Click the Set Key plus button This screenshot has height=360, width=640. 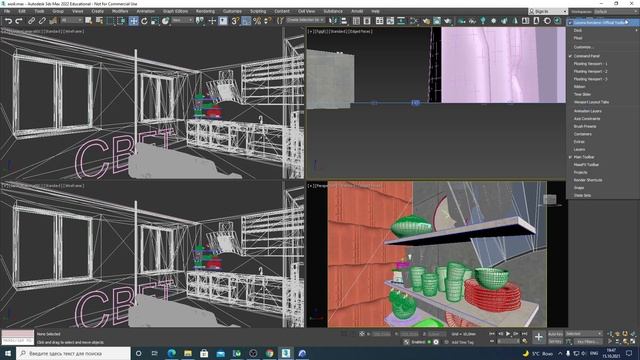tap(539, 337)
